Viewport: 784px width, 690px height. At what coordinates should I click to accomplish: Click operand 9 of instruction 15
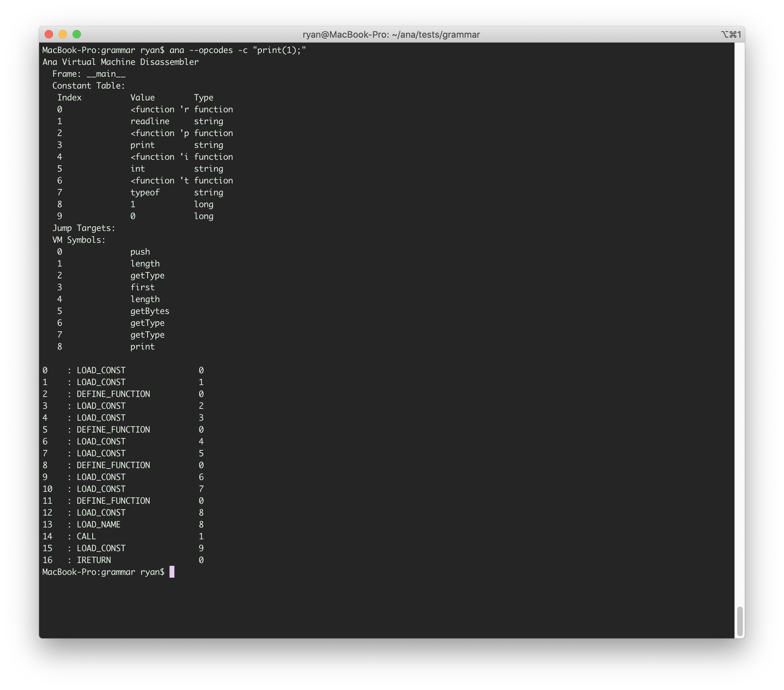coord(201,549)
